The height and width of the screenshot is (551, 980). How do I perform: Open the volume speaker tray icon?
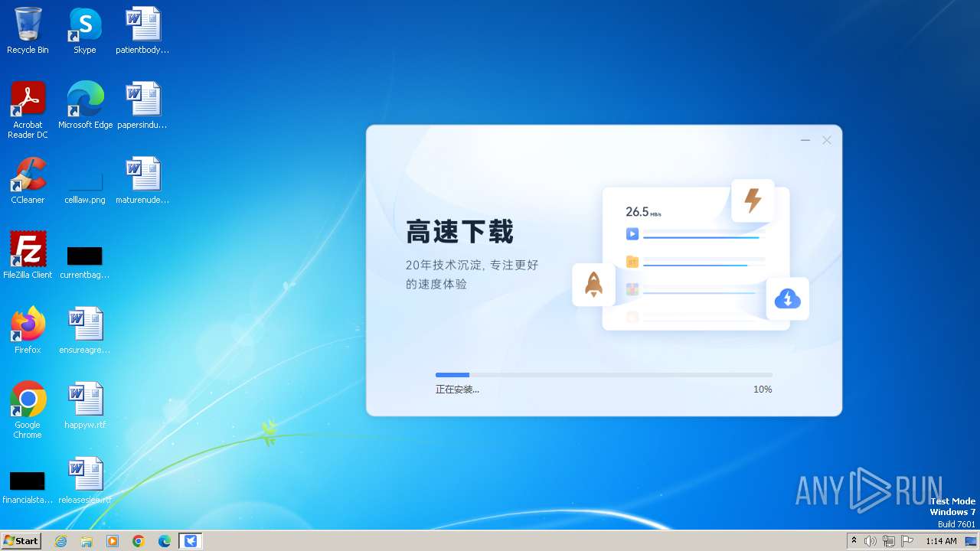[x=870, y=541]
